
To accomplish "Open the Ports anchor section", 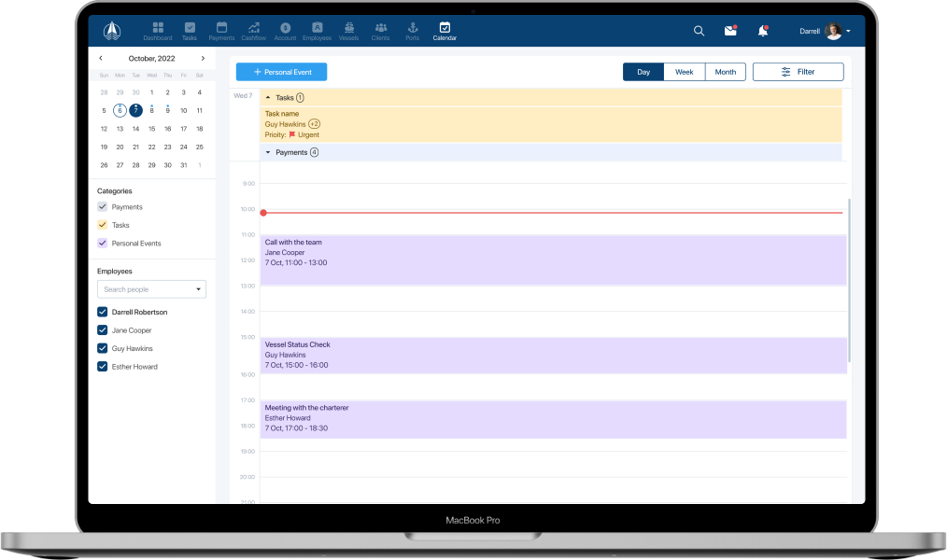I will point(413,31).
